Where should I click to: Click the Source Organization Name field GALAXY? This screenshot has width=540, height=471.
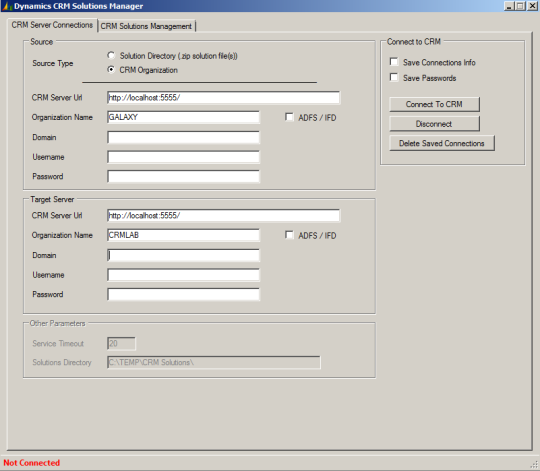pyautogui.click(x=183, y=117)
